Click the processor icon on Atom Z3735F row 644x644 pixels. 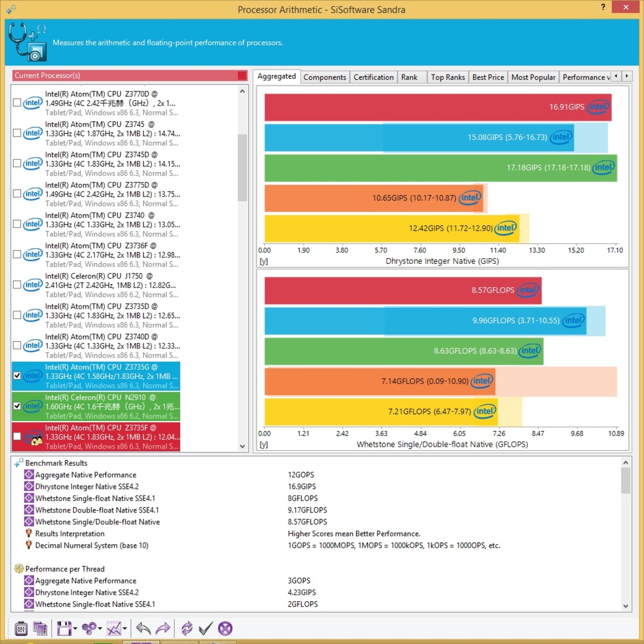pyautogui.click(x=33, y=436)
